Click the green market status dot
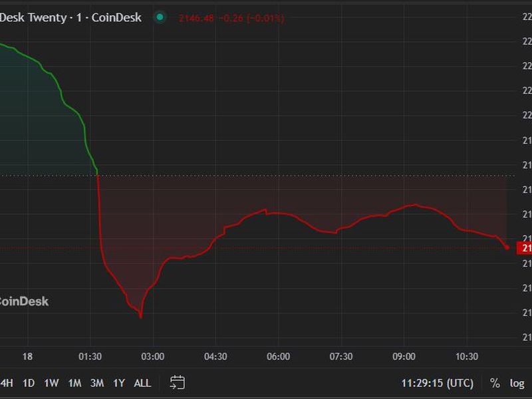 [160, 17]
